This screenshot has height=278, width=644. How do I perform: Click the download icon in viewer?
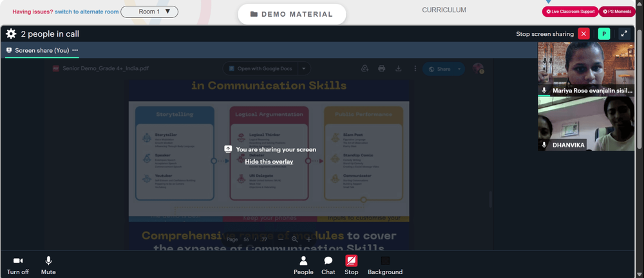[x=399, y=69]
